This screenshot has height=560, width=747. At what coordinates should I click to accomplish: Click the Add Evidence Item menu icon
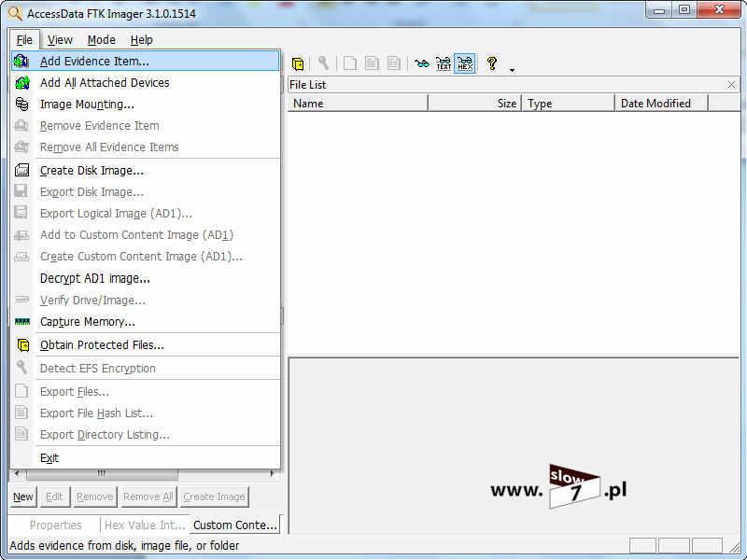coord(21,61)
